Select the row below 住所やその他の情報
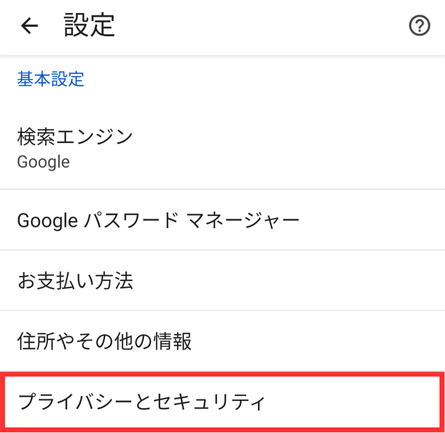The width and height of the screenshot is (445, 433). 222,402
